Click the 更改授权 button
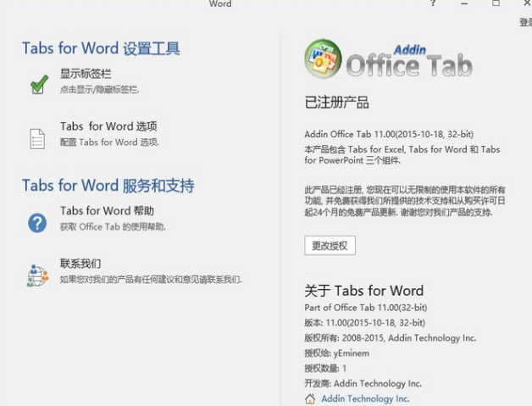This screenshot has height=406, width=532. 330,246
